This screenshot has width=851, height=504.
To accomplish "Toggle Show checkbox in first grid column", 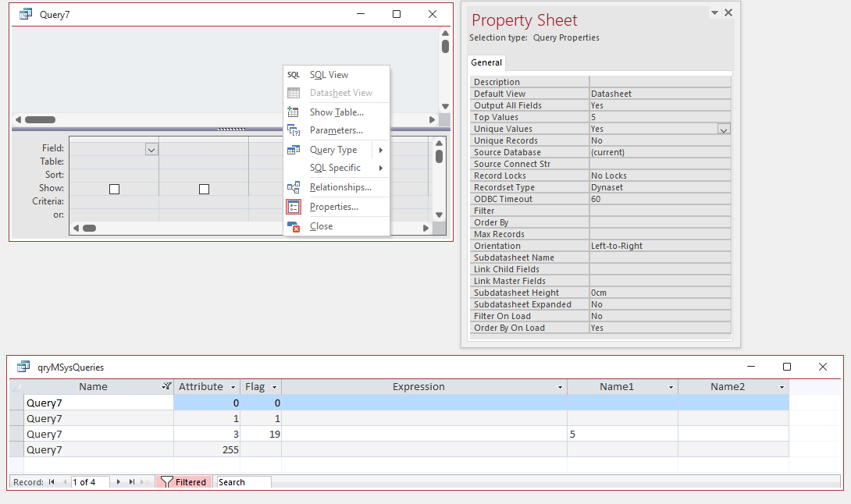I will pyautogui.click(x=114, y=189).
